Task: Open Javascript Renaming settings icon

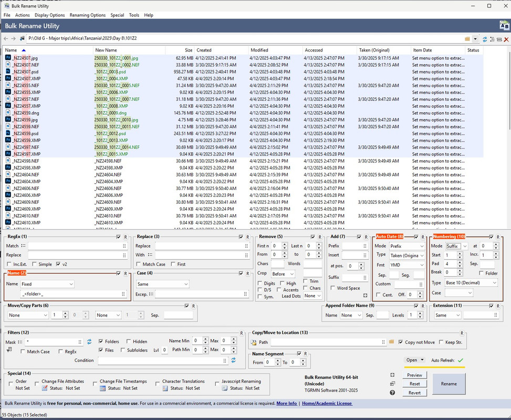Action: (225, 388)
